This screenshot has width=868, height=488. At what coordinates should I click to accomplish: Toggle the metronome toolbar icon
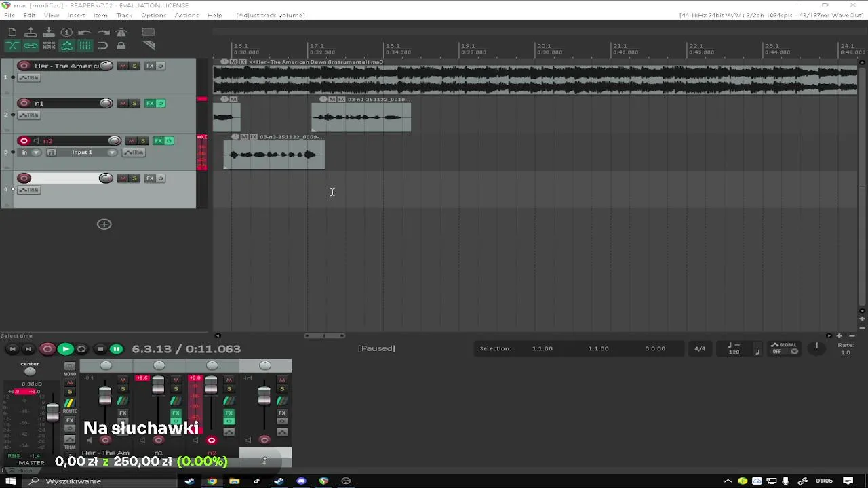point(121,32)
